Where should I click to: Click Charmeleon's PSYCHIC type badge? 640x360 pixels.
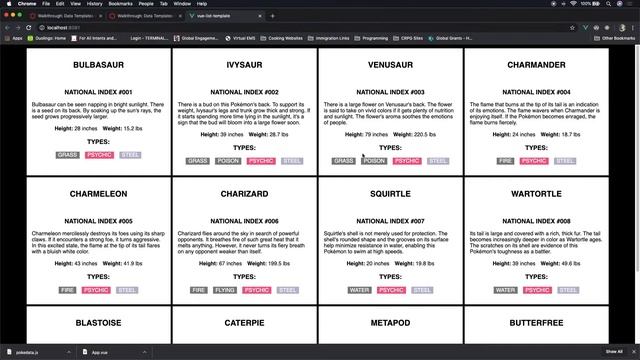[x=96, y=290]
